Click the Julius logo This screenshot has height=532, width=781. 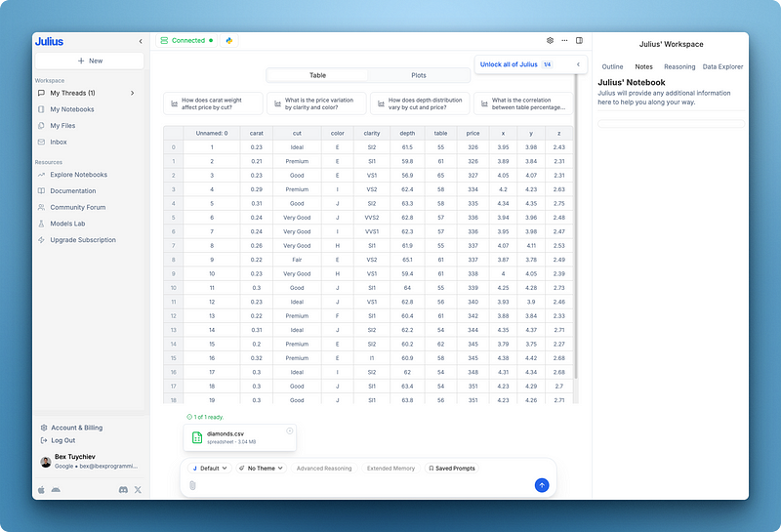pyautogui.click(x=49, y=41)
